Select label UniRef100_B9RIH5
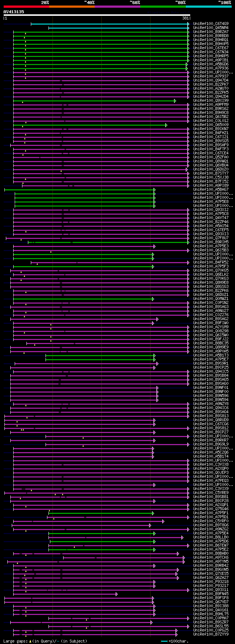Image resolution: width=235 pixels, height=644 pixels. tap(211, 242)
